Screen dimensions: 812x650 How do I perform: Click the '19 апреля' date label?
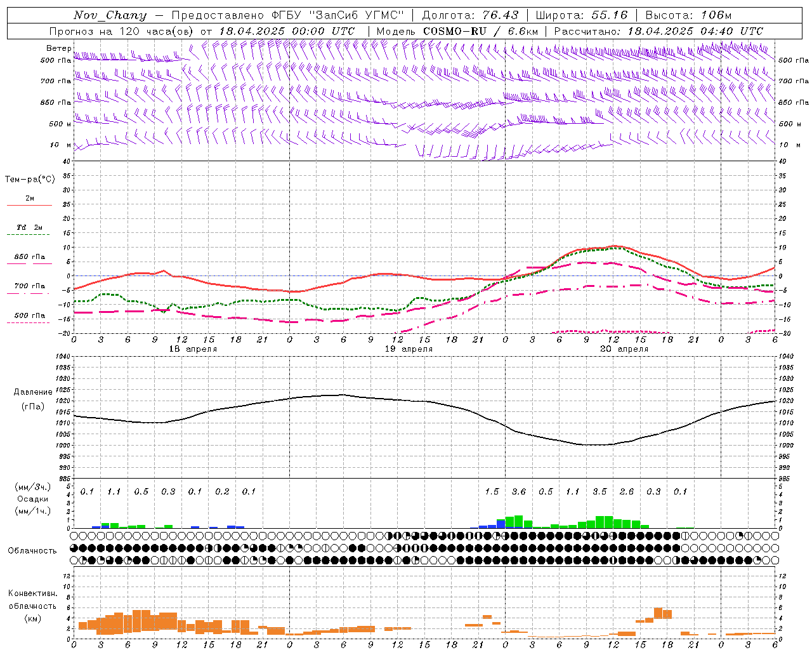pyautogui.click(x=409, y=349)
